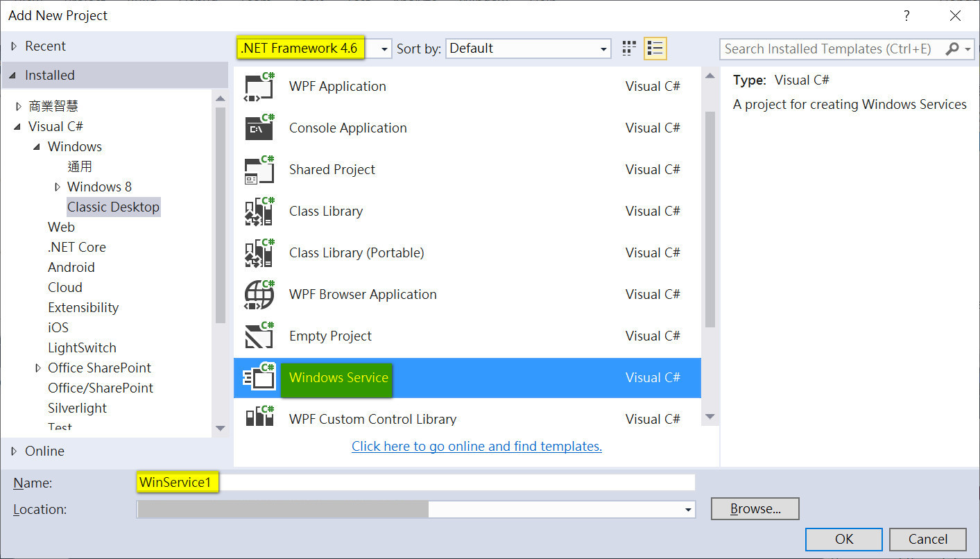The image size is (980, 559).
Task: Click the WPF Custom Control Library icon
Action: (x=259, y=418)
